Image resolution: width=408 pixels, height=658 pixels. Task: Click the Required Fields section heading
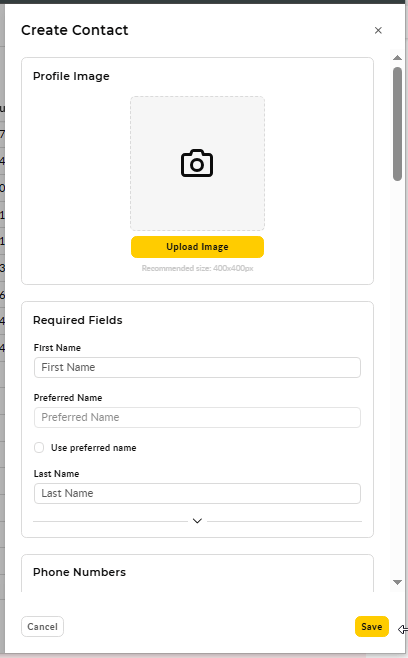(78, 320)
